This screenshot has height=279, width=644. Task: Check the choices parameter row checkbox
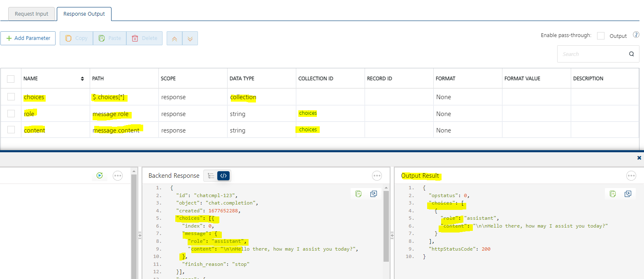tap(11, 97)
